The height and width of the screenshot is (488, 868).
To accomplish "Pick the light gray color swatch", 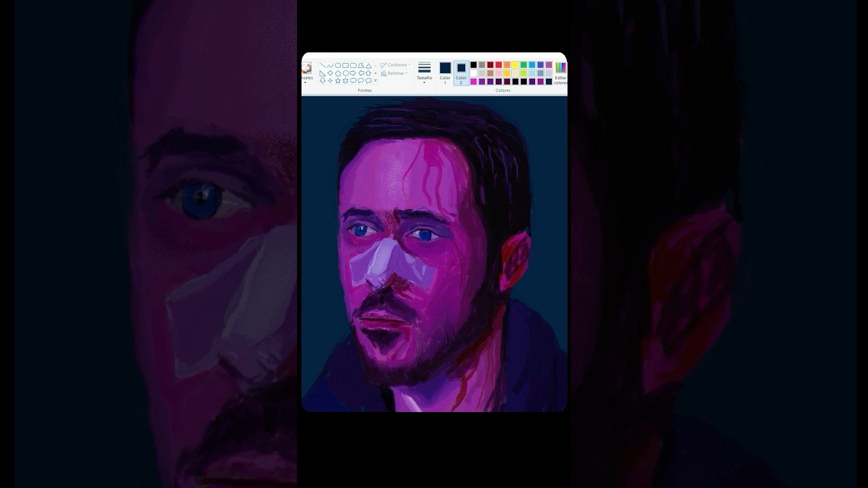I will tap(482, 73).
